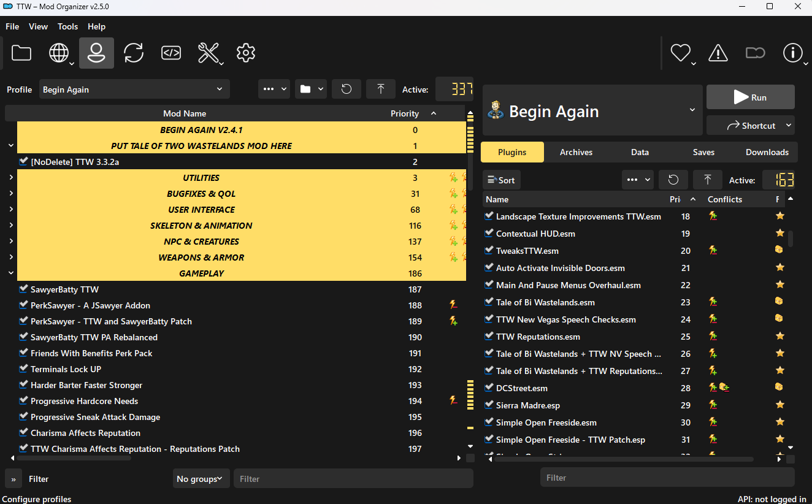Click the mod list horizontal scrollbar
The height and width of the screenshot is (504, 812).
(74, 457)
